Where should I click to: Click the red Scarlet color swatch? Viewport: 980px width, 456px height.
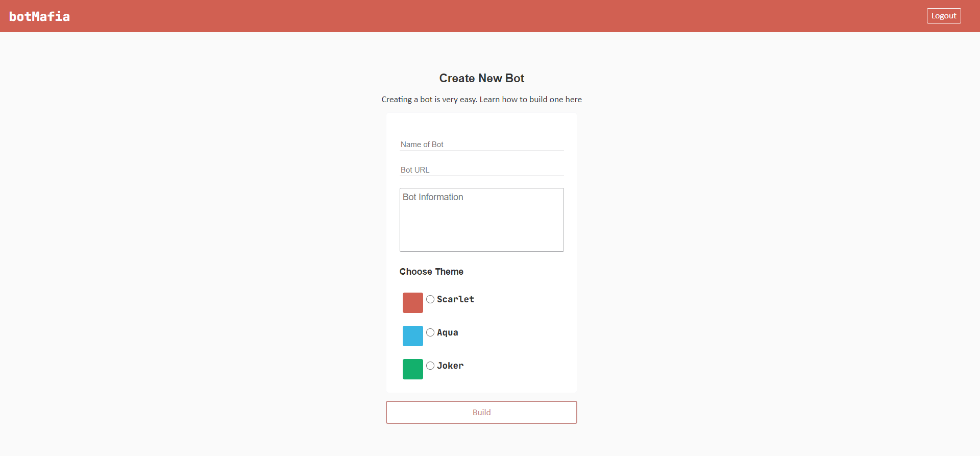click(x=413, y=303)
